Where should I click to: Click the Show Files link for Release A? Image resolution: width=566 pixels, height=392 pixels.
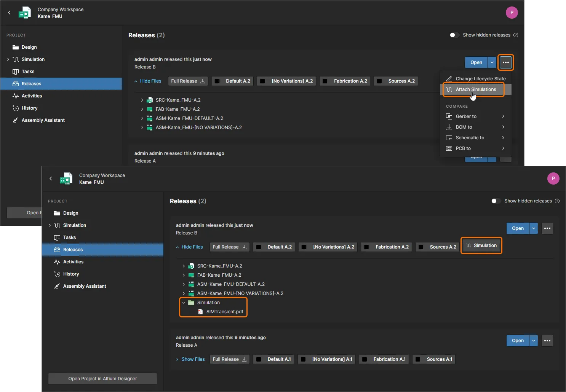pyautogui.click(x=193, y=359)
